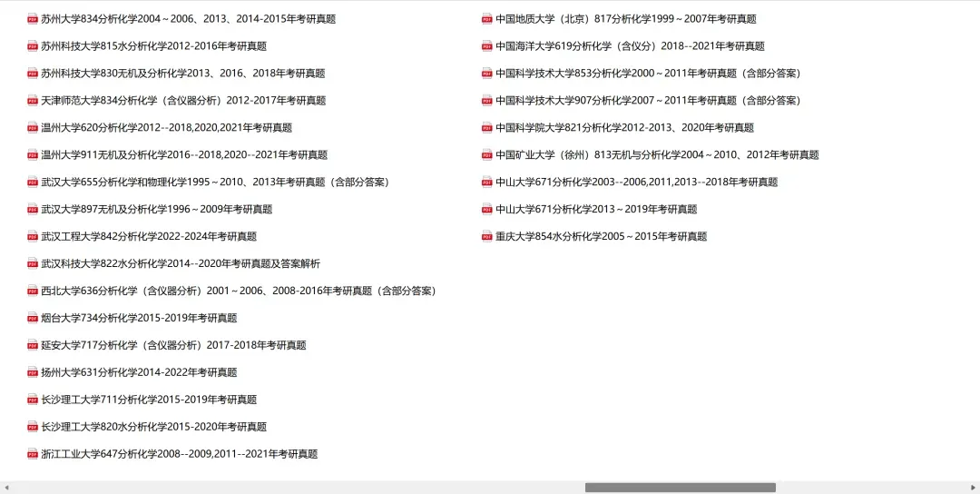Click PDF icon beside 浙江工业大学647分析化学

pyautogui.click(x=33, y=454)
